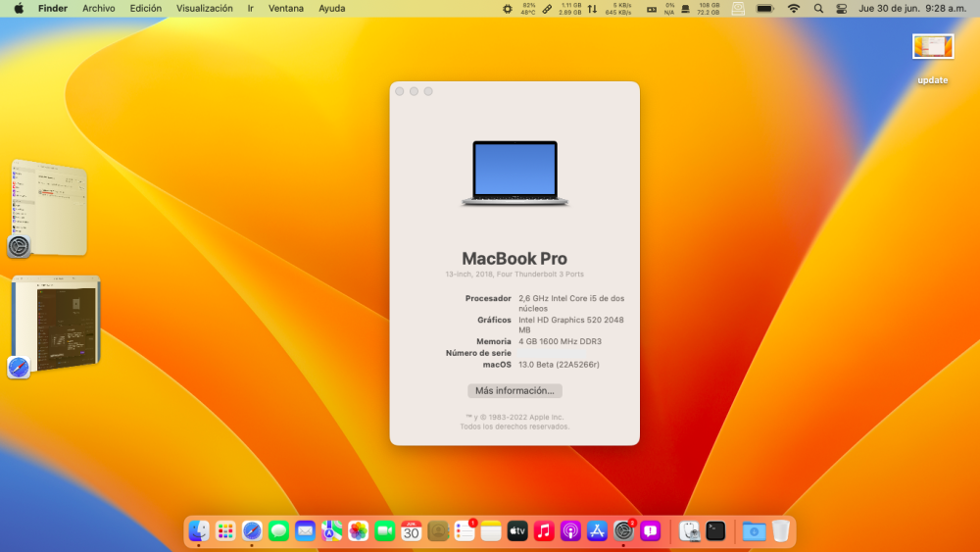Open the Trash from the Dock
Viewport: 980px width, 552px height.
[781, 531]
